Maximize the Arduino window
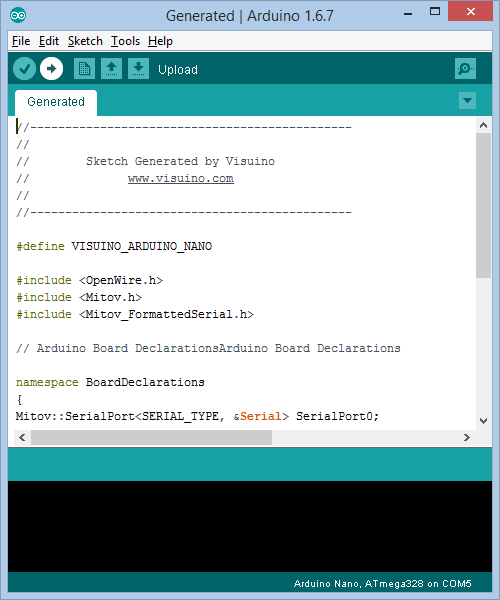 435,11
